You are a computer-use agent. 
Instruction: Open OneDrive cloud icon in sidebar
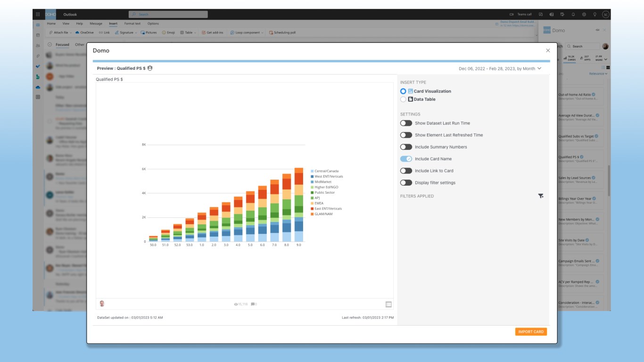(x=38, y=87)
